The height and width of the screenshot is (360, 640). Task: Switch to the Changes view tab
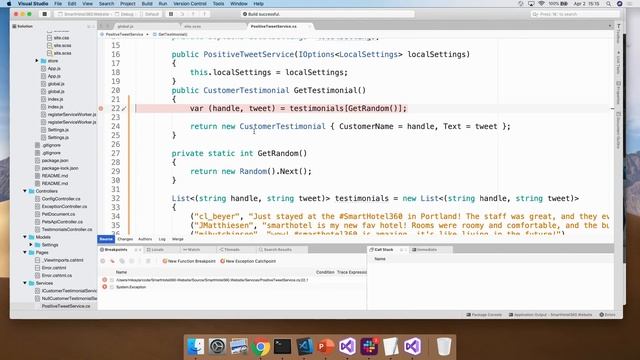[125, 239]
